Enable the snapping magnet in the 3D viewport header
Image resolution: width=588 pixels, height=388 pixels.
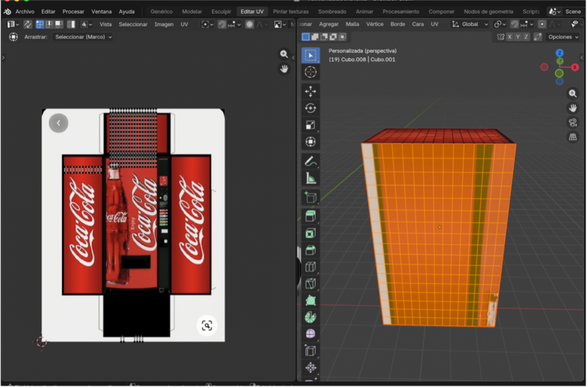[515, 24]
